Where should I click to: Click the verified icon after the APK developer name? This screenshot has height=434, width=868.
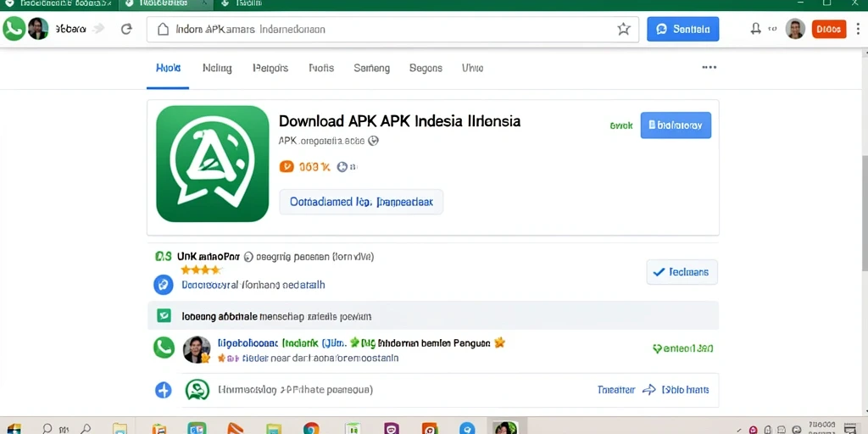pyautogui.click(x=373, y=141)
